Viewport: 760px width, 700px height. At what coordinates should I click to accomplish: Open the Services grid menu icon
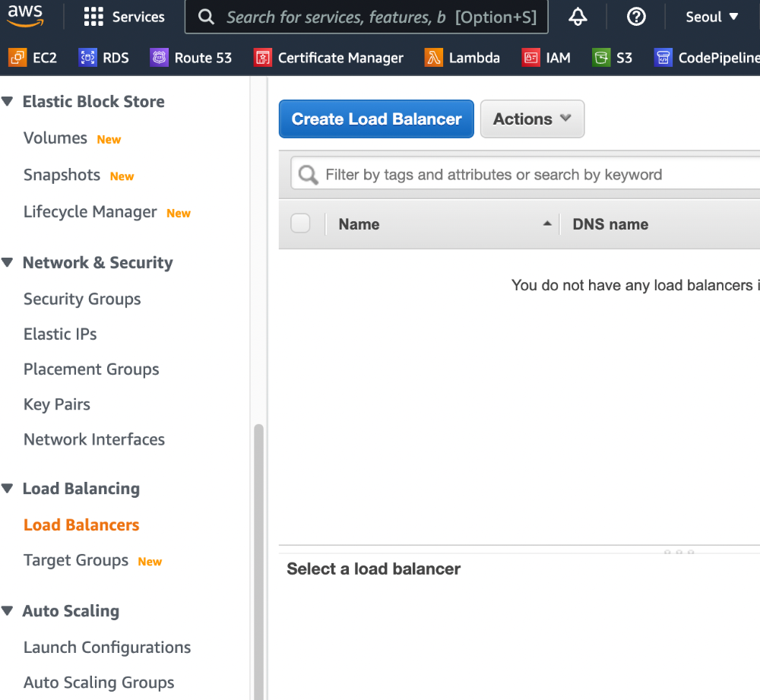pyautogui.click(x=93, y=17)
